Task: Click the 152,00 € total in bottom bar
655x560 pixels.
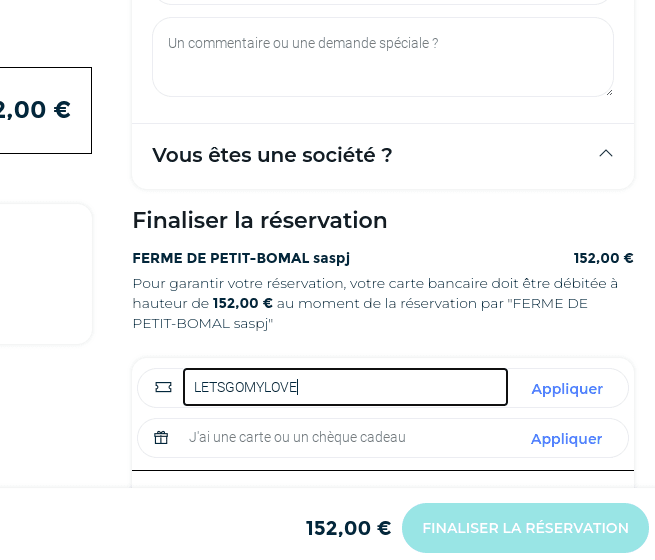Action: [x=348, y=528]
